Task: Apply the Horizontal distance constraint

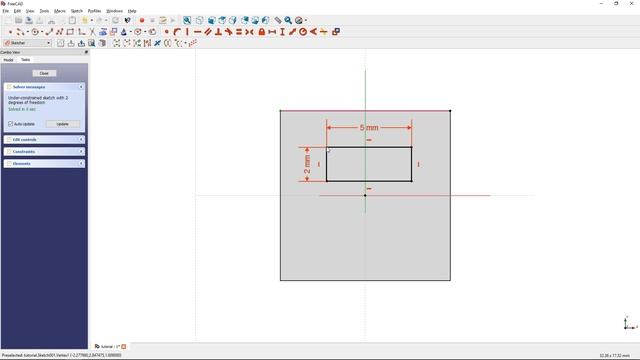Action: [272, 32]
